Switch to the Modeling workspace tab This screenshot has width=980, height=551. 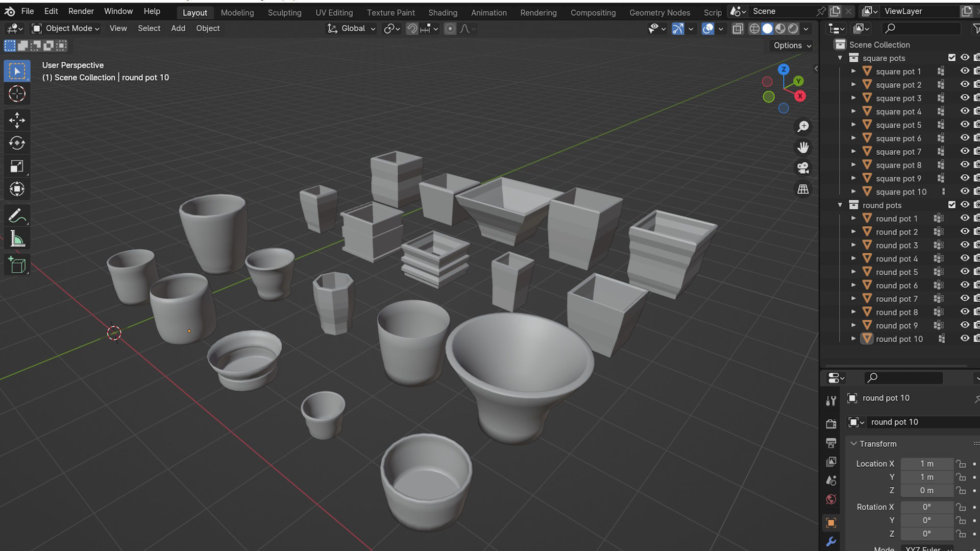click(x=237, y=12)
